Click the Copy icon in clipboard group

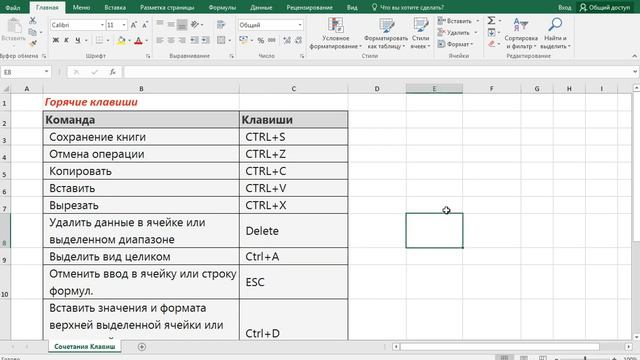(33, 32)
